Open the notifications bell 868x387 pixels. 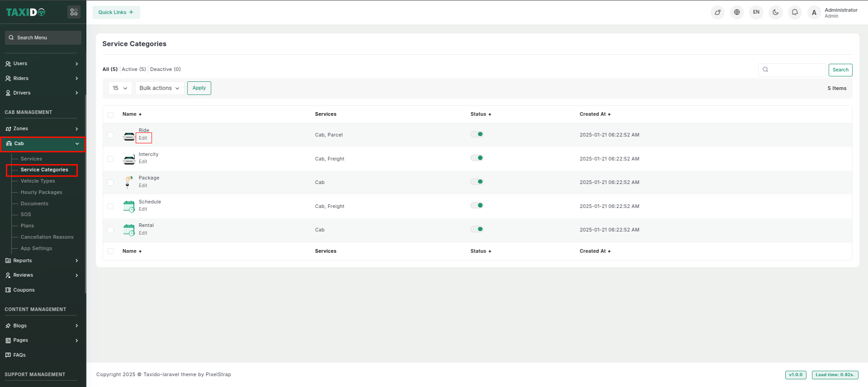coord(795,12)
